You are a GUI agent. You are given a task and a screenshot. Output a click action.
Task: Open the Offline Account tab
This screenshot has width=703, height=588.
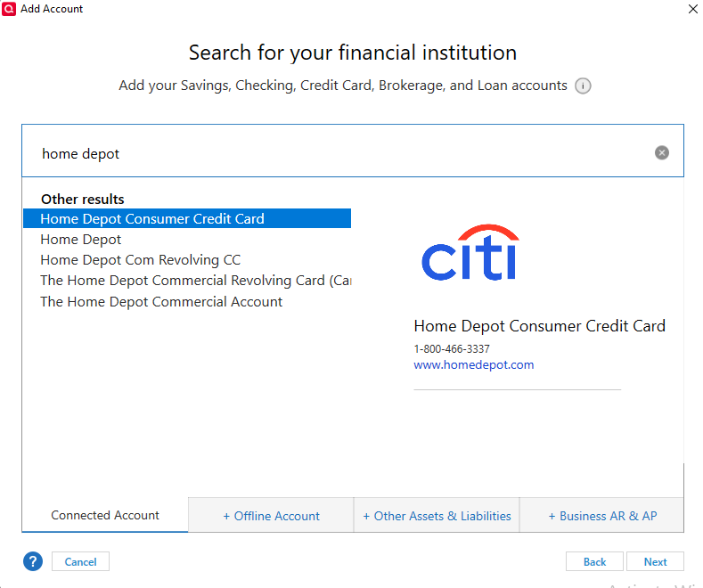tap(271, 516)
